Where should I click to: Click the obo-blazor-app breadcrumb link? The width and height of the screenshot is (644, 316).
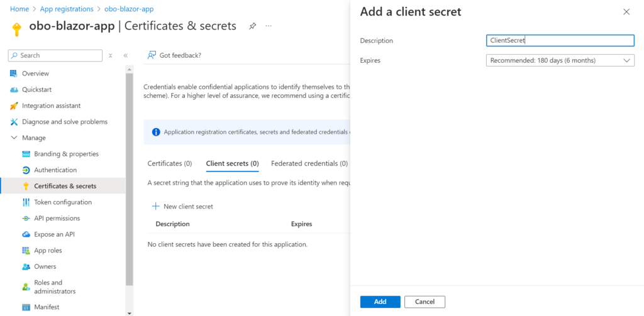click(130, 9)
